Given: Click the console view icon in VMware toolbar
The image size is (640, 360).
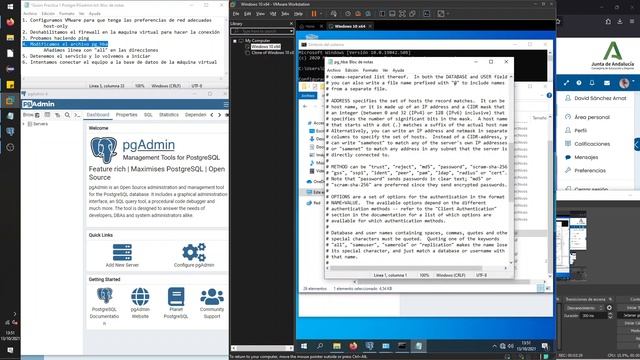Looking at the screenshot, I should [x=427, y=13].
